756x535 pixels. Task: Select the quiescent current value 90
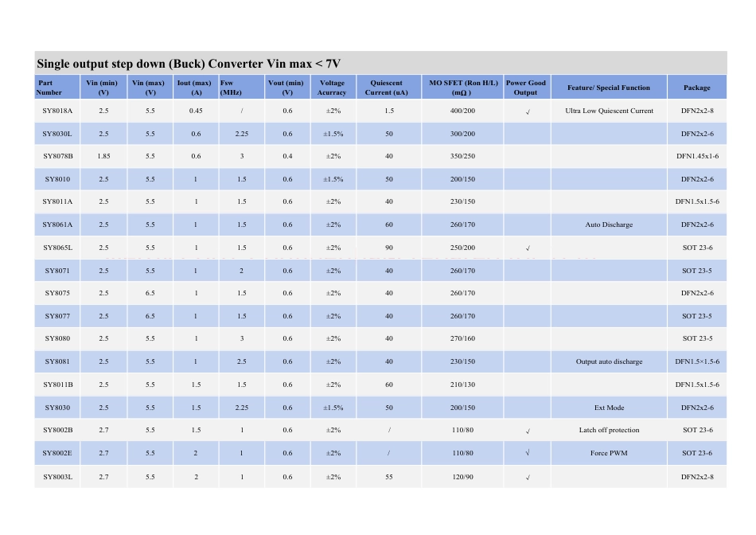[x=389, y=248]
